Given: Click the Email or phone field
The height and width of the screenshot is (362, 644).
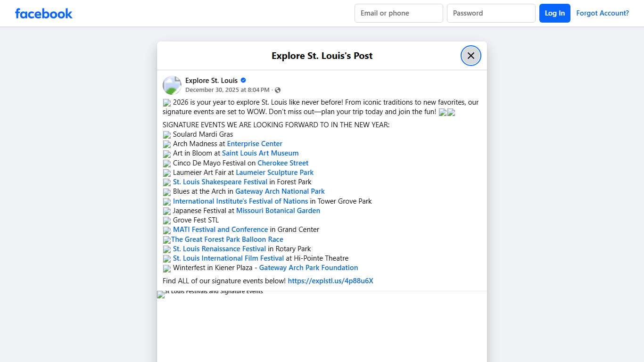Looking at the screenshot, I should 398,13.
